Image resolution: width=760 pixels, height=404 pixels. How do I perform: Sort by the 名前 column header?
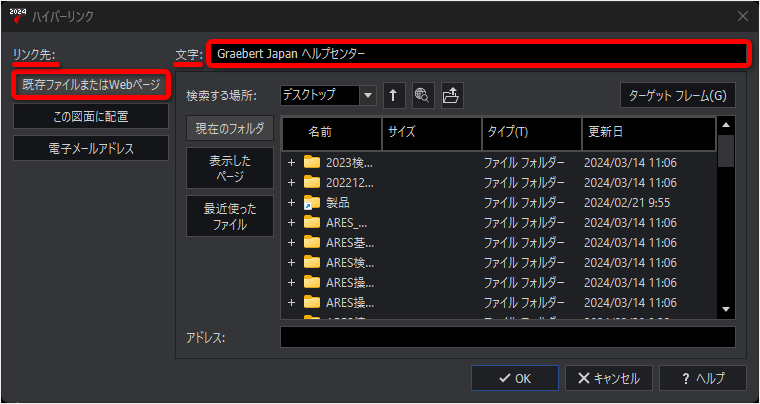point(332,133)
